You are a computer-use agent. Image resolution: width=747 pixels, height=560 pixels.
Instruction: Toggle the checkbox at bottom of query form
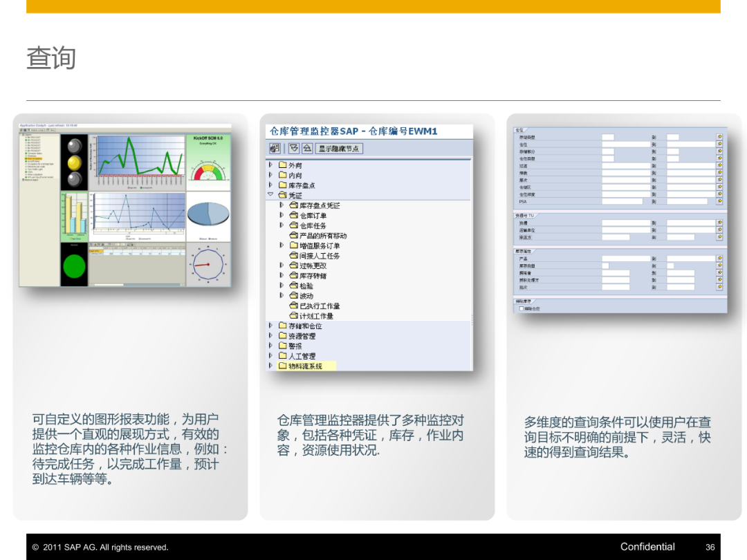[522, 308]
